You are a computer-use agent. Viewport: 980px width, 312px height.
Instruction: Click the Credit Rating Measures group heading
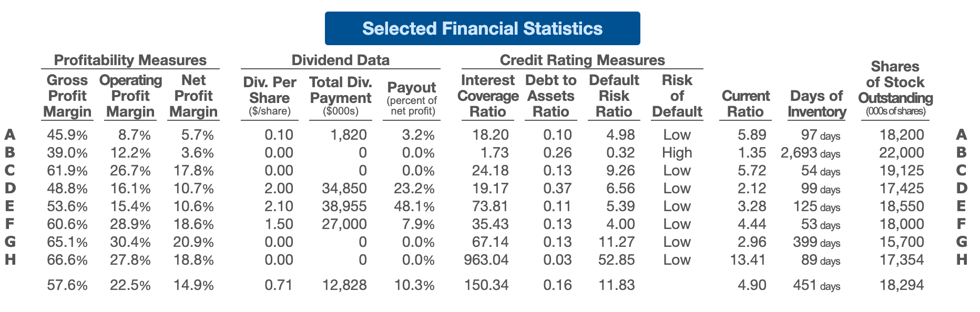click(x=583, y=60)
